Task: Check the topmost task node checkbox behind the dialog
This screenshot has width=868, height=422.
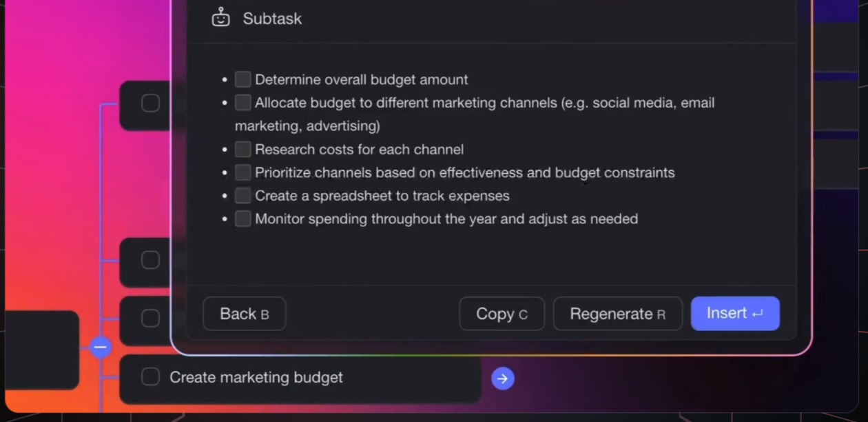Action: (x=150, y=103)
